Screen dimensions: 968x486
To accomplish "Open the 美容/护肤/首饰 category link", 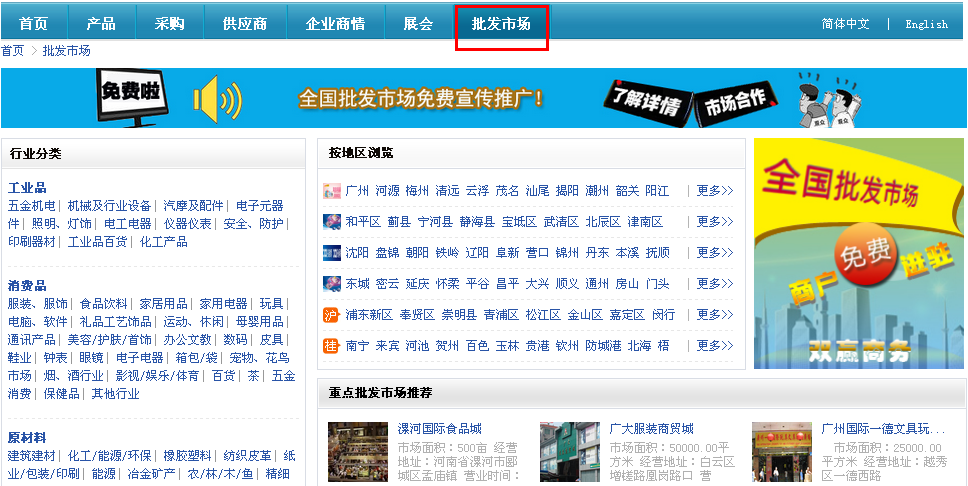I will coord(109,340).
